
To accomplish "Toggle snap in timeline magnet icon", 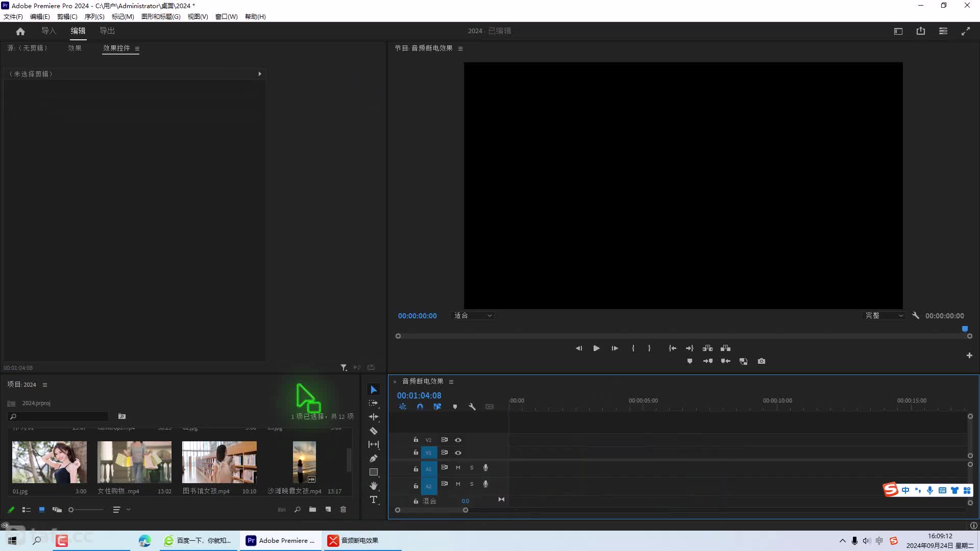I will pos(420,407).
